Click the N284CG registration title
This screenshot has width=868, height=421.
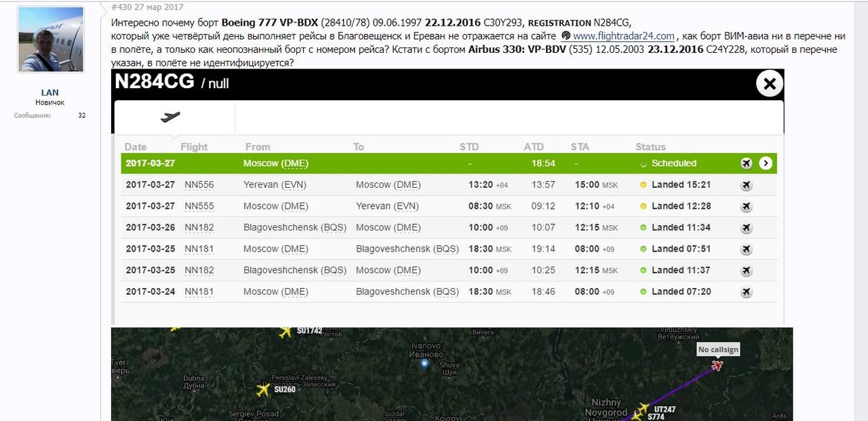(x=155, y=81)
